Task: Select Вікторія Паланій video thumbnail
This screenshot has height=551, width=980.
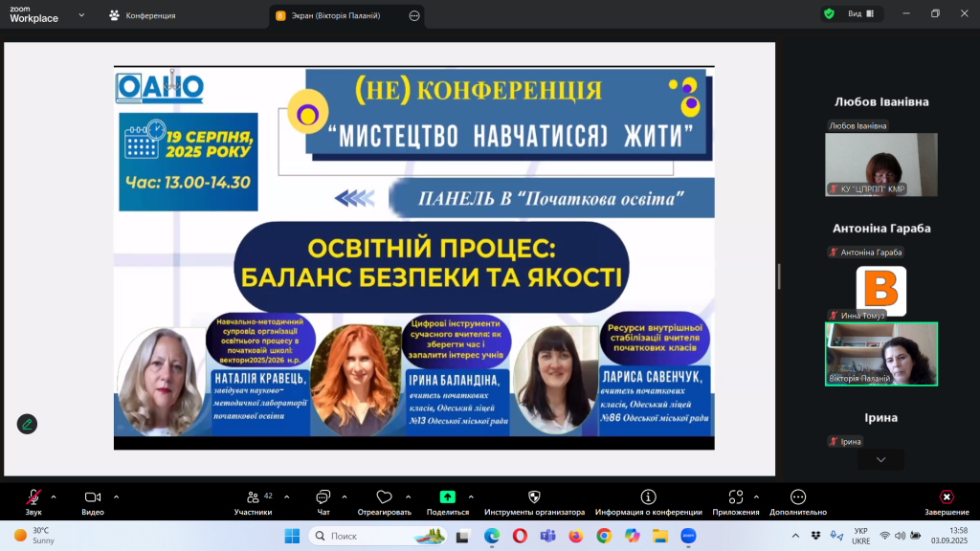Action: tap(880, 353)
